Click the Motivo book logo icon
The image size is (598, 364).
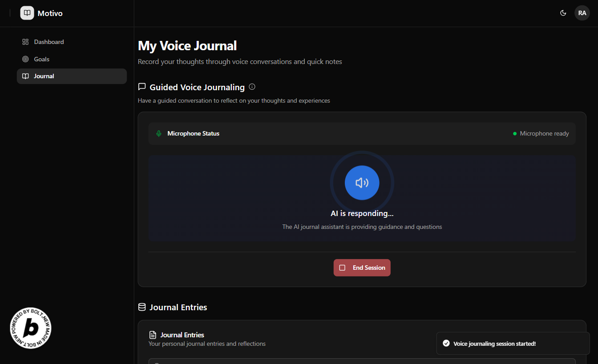(x=27, y=13)
